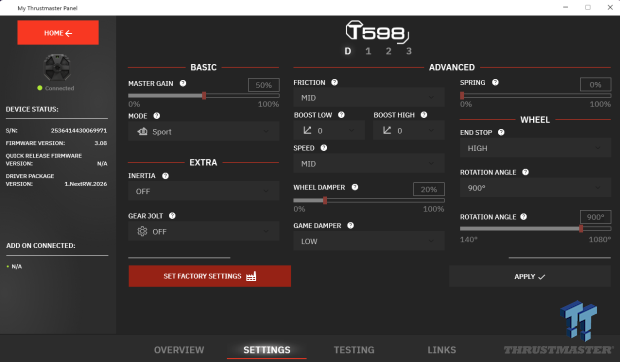Screen dimensions: 620x362
Task: Click the Sport mode car icon
Action: (x=142, y=131)
